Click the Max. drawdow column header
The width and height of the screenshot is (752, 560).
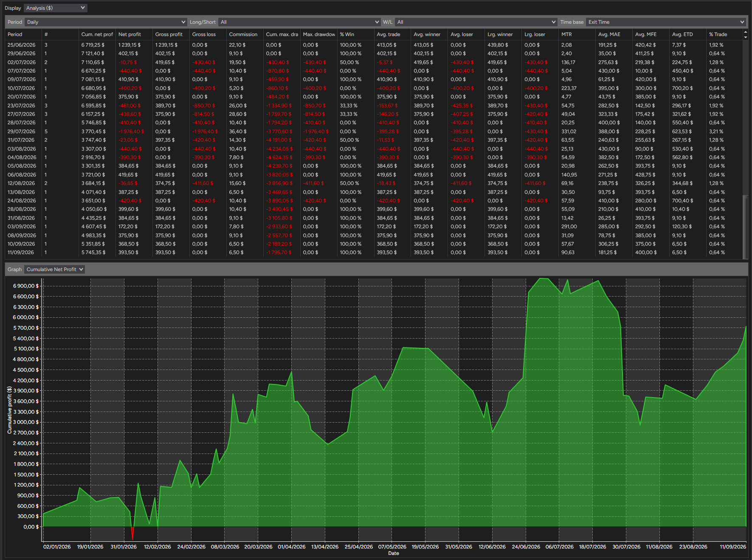tap(319, 34)
